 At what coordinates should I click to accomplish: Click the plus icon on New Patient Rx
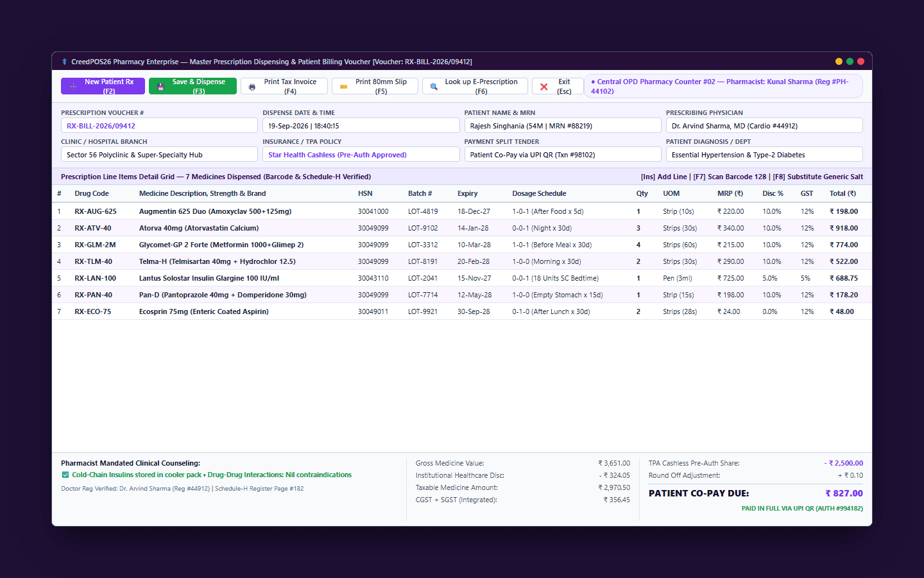[x=73, y=87]
